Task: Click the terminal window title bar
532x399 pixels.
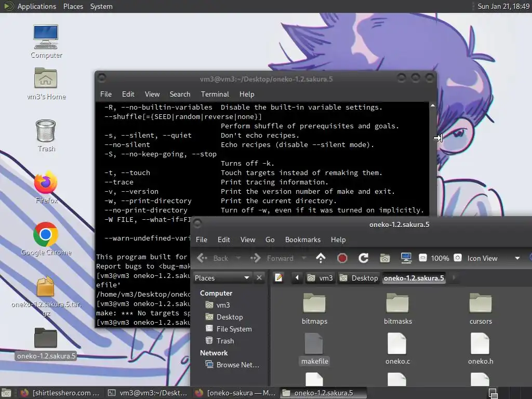Action: (265, 79)
